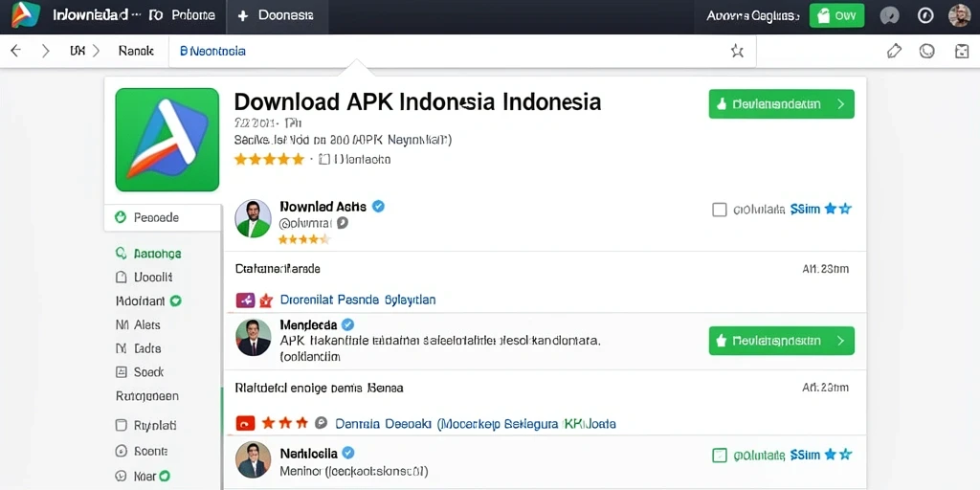Open the Denraia Deeoaki link
This screenshot has height=490, width=980.
coord(476,424)
